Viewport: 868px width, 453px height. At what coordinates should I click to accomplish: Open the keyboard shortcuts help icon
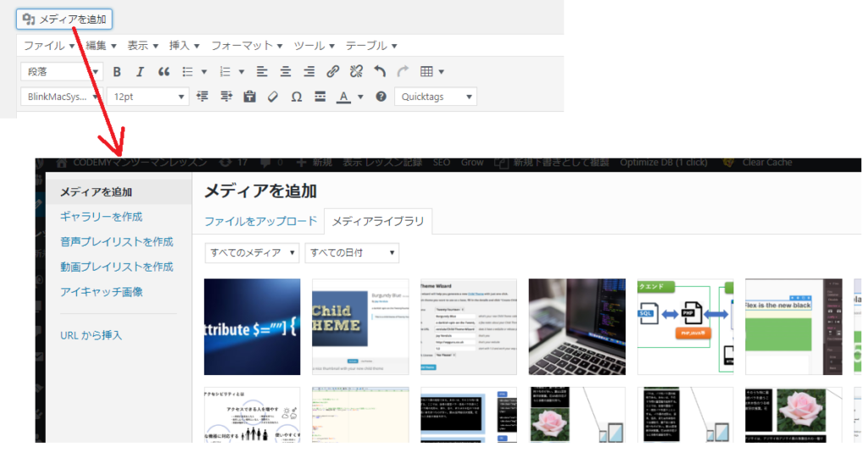381,97
